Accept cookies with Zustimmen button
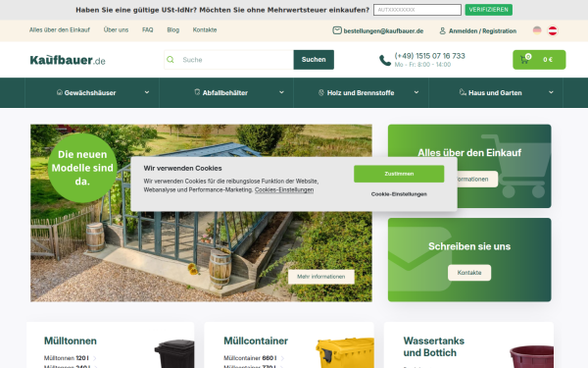Image resolution: width=588 pixels, height=368 pixels. 399,174
